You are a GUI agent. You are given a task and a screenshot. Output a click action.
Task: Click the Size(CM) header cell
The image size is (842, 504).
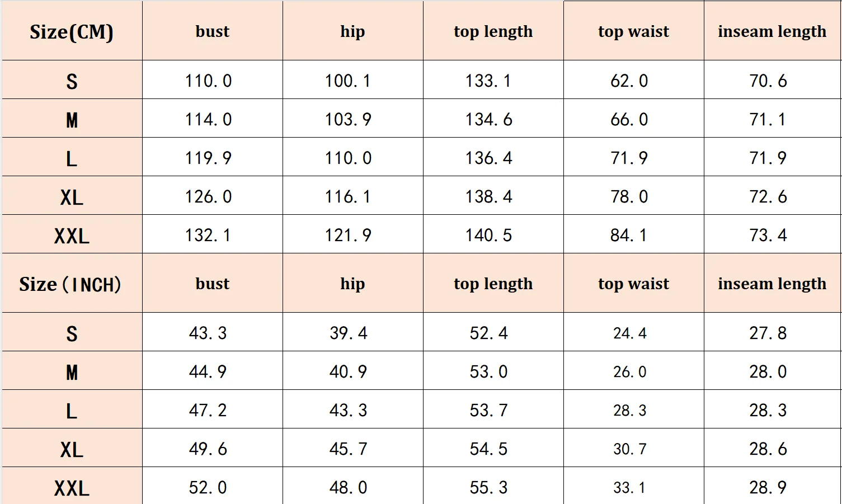tap(72, 31)
